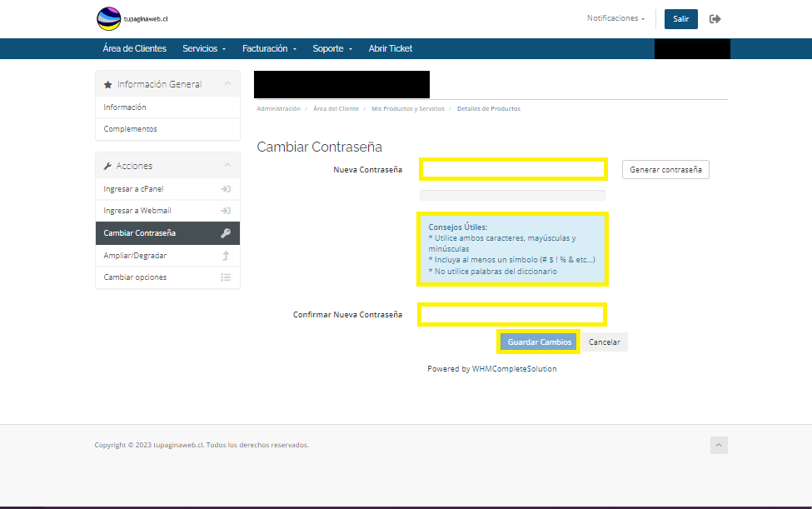Click the Cancelar button
This screenshot has width=812, height=509.
click(605, 342)
